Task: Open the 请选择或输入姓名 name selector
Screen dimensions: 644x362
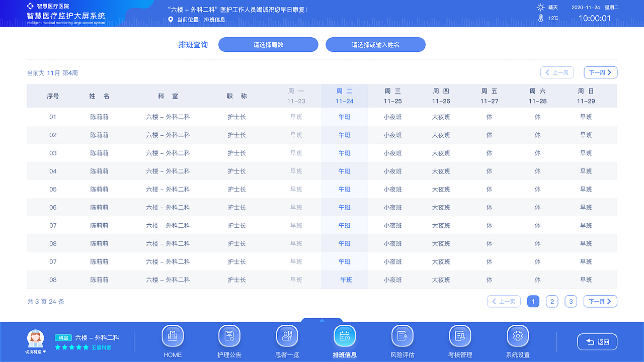Action: pos(375,45)
